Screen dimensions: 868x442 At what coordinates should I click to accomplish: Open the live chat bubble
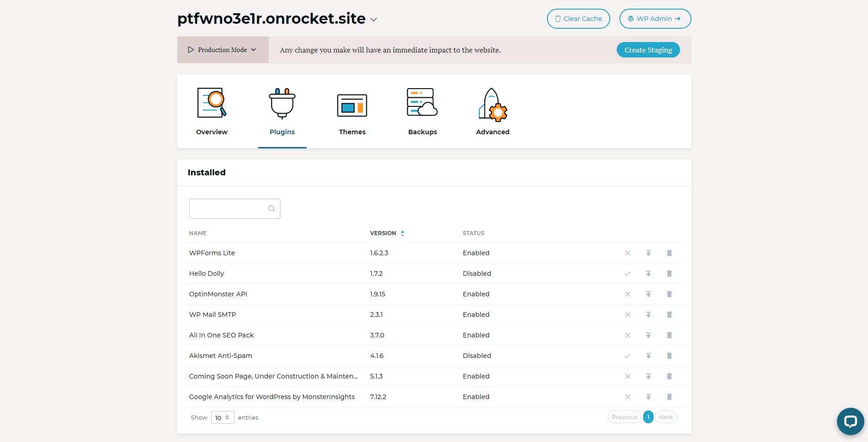point(850,421)
